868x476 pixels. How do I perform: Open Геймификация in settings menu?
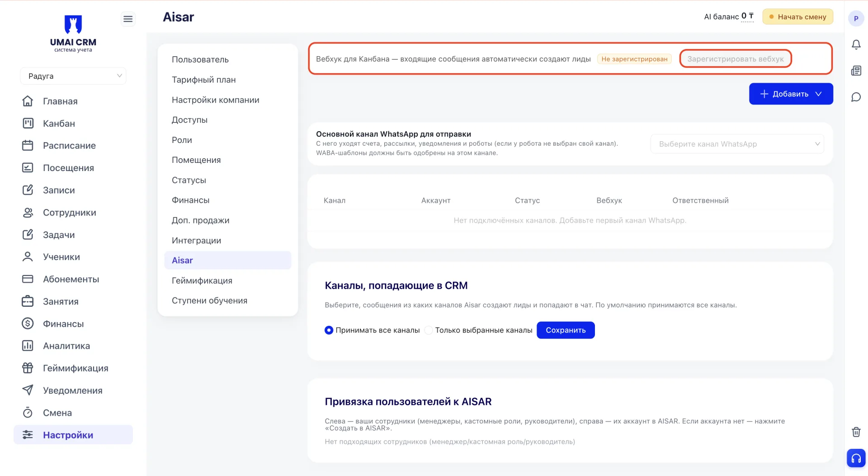pos(202,280)
